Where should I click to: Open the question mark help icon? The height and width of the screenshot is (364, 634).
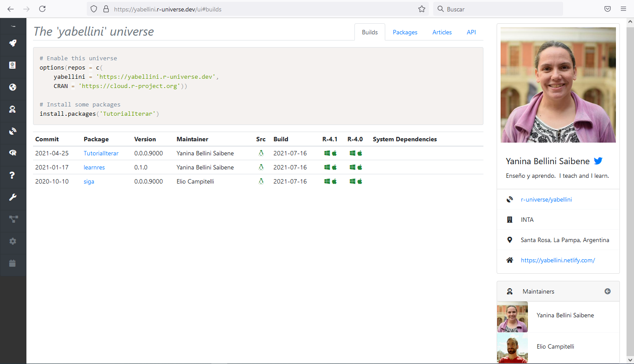(13, 175)
